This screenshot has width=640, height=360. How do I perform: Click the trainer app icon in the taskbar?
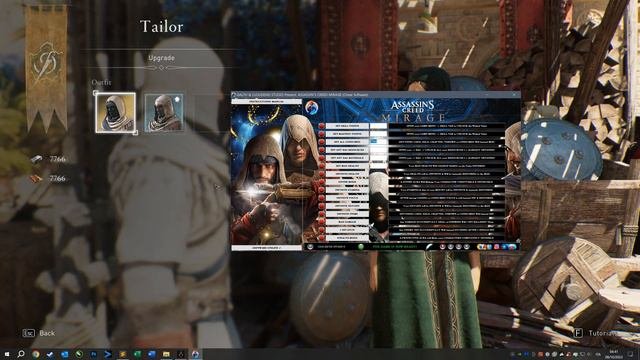point(196,354)
